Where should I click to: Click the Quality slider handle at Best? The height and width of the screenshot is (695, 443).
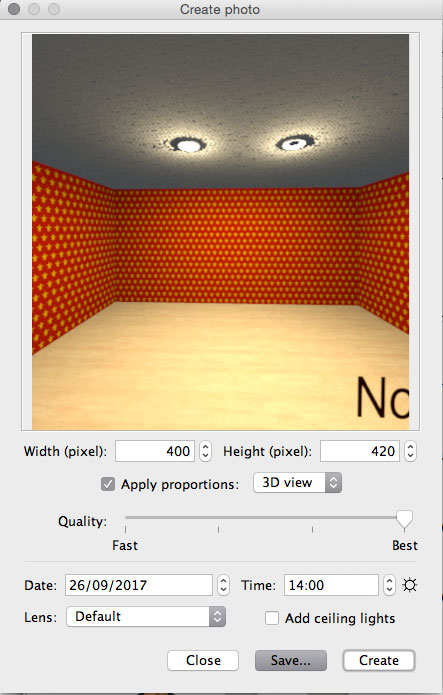404,519
